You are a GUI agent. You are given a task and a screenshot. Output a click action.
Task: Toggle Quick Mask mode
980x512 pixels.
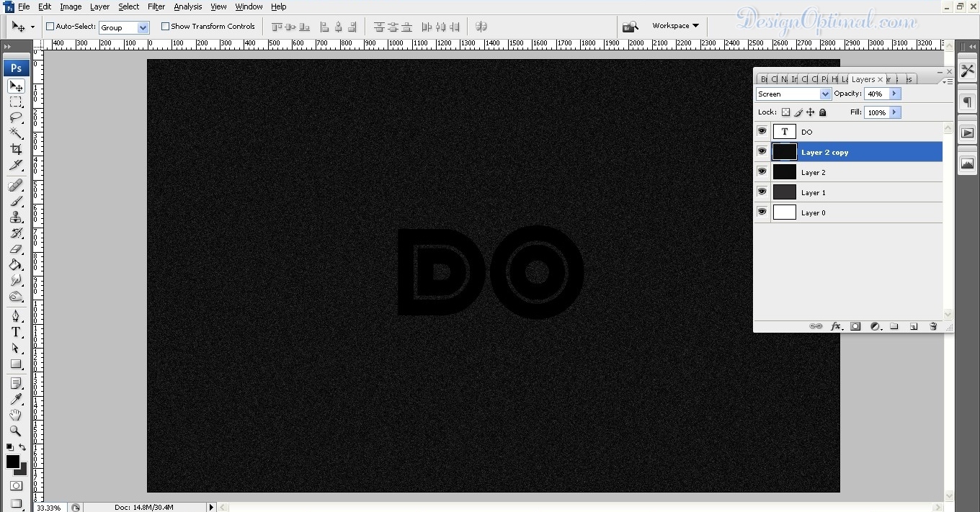(16, 486)
